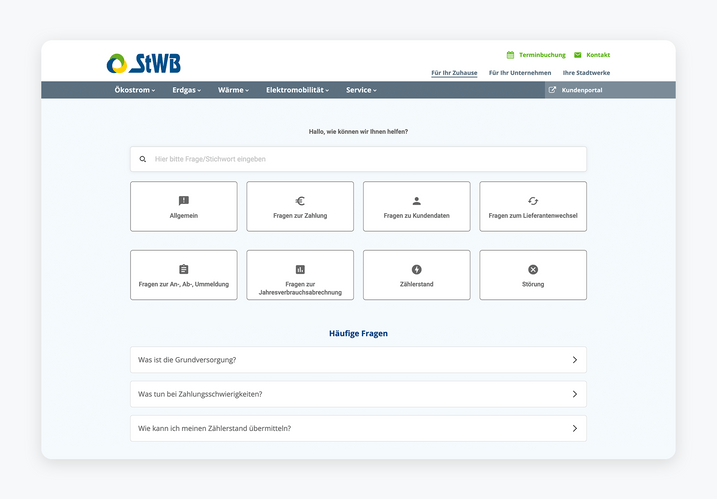This screenshot has width=717, height=499.
Task: Click the bar chart icon above Jahresverbrauchsabrechnung
Action: [x=300, y=269]
